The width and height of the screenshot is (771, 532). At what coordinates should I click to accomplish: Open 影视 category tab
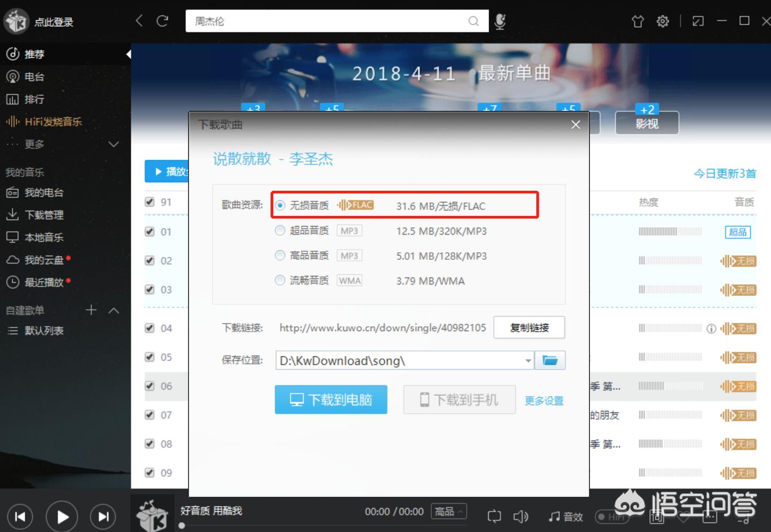(x=647, y=123)
